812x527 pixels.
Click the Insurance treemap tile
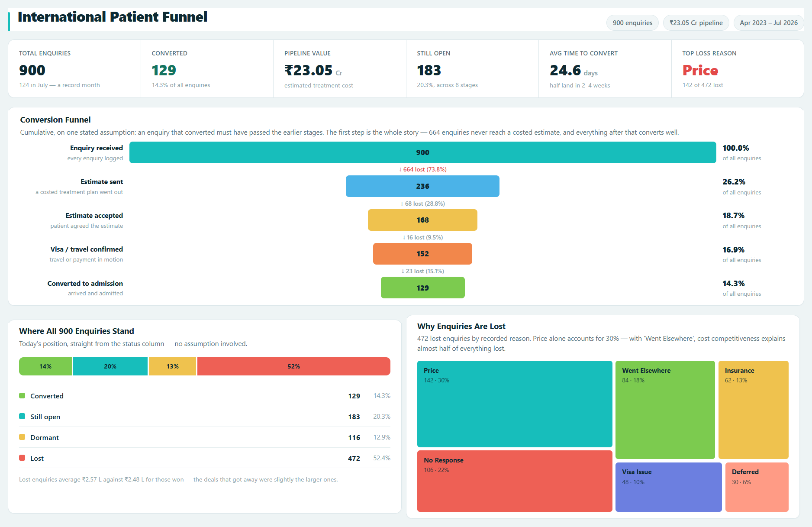754,410
